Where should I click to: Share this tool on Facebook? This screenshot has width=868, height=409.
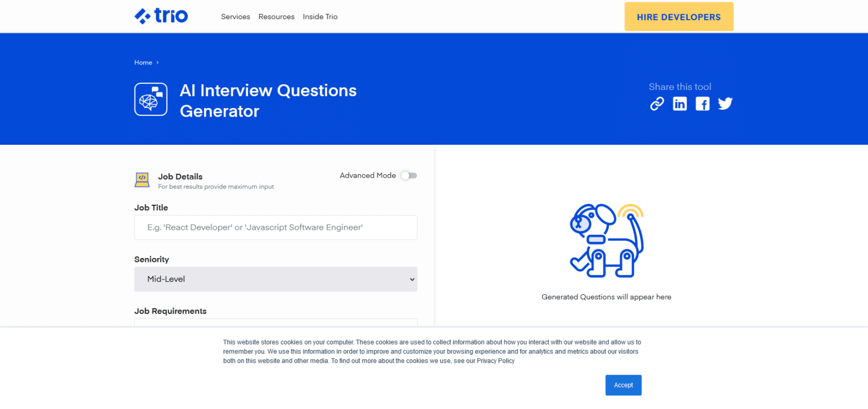[x=702, y=104]
